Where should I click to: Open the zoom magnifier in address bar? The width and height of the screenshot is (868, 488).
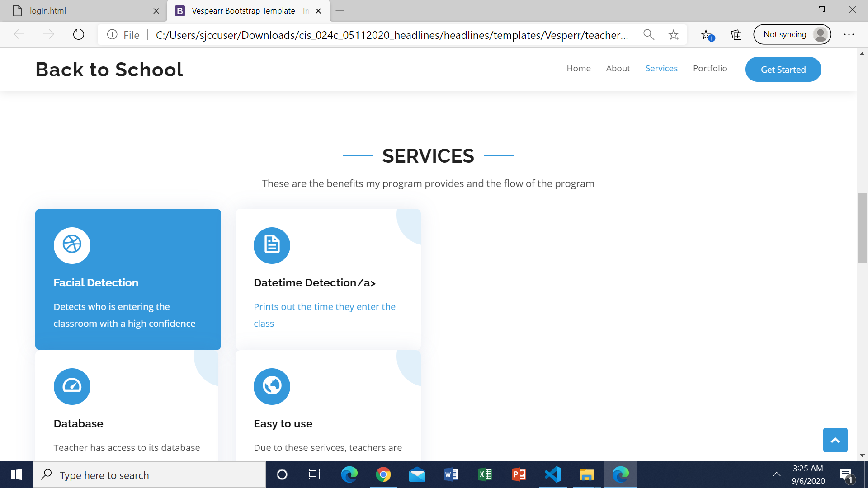[649, 35]
